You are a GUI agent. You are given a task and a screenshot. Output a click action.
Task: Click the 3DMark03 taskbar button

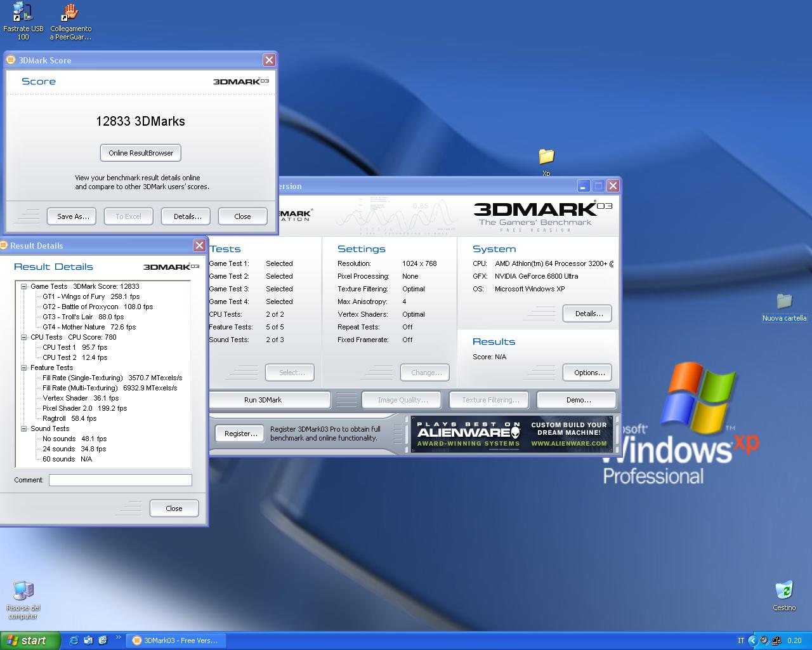(x=175, y=640)
